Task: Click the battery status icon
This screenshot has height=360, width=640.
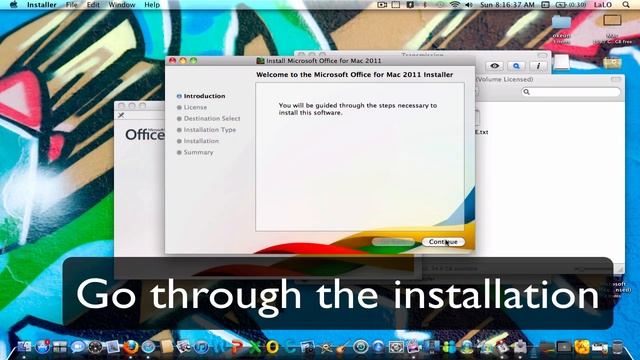Action: coord(571,5)
